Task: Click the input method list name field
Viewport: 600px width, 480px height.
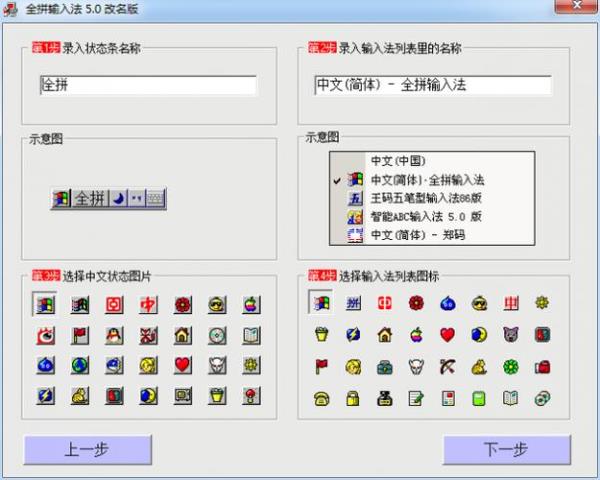Action: click(x=432, y=85)
